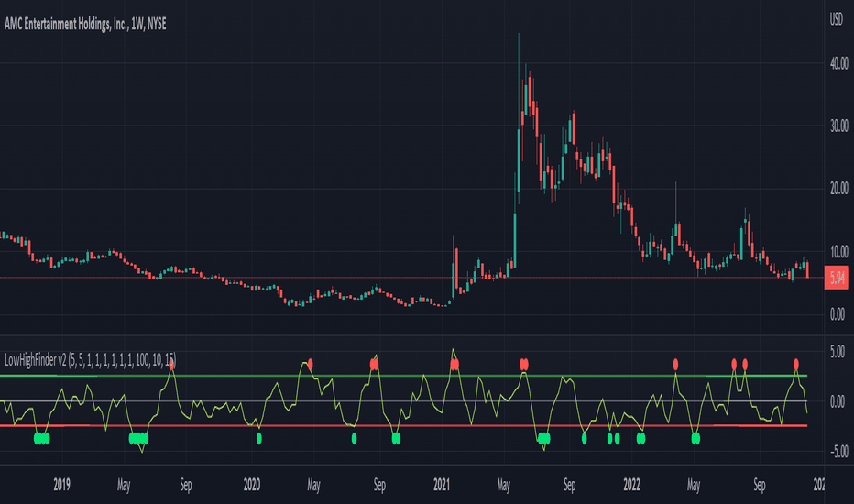The image size is (854, 504).
Task: Click the green signal dot near May 2022
Action: coord(695,438)
